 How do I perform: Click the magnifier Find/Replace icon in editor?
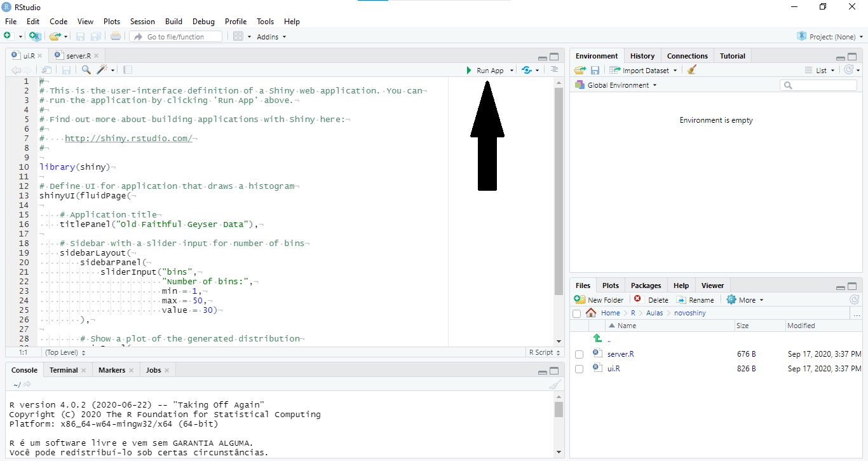click(x=86, y=70)
